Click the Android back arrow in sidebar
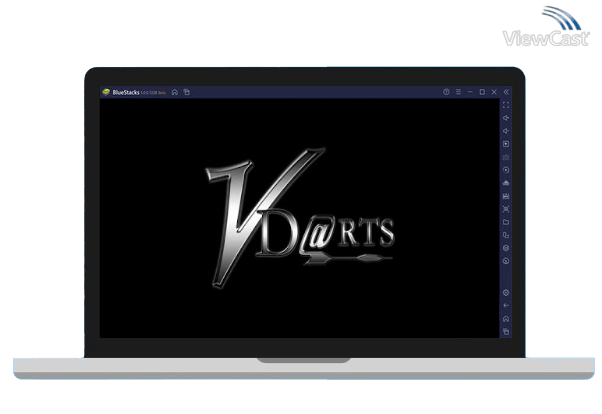602x414 pixels. tap(506, 306)
